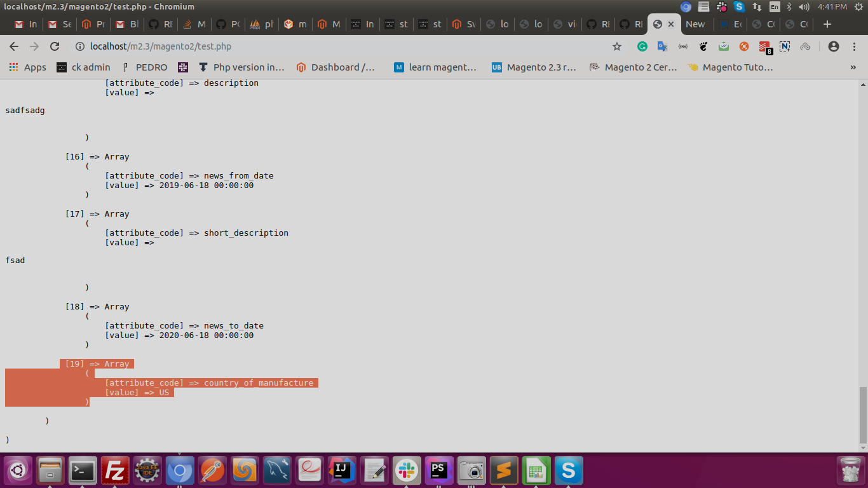Toggle the bookmark star for test.php
The height and width of the screenshot is (488, 868).
coord(617,46)
